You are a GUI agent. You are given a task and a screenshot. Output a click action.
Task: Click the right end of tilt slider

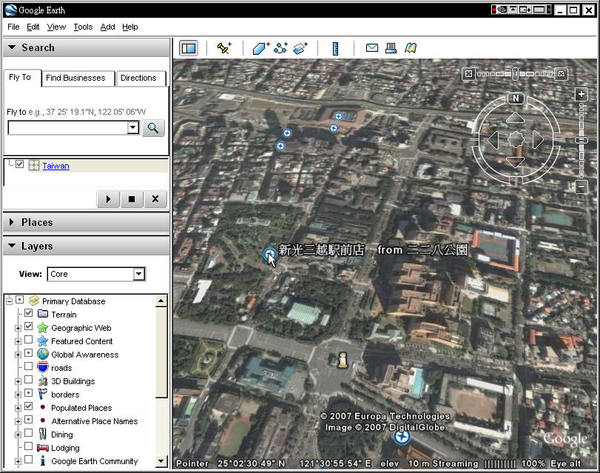pyautogui.click(x=561, y=73)
